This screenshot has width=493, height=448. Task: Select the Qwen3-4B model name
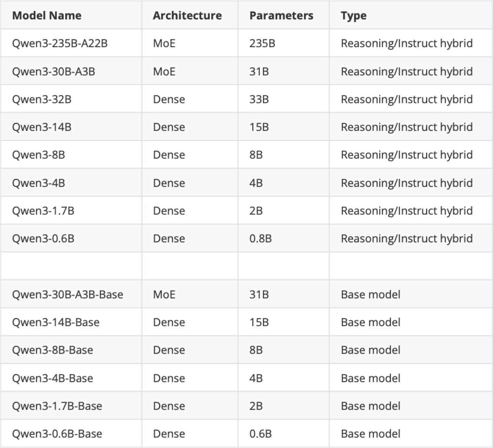tap(40, 182)
